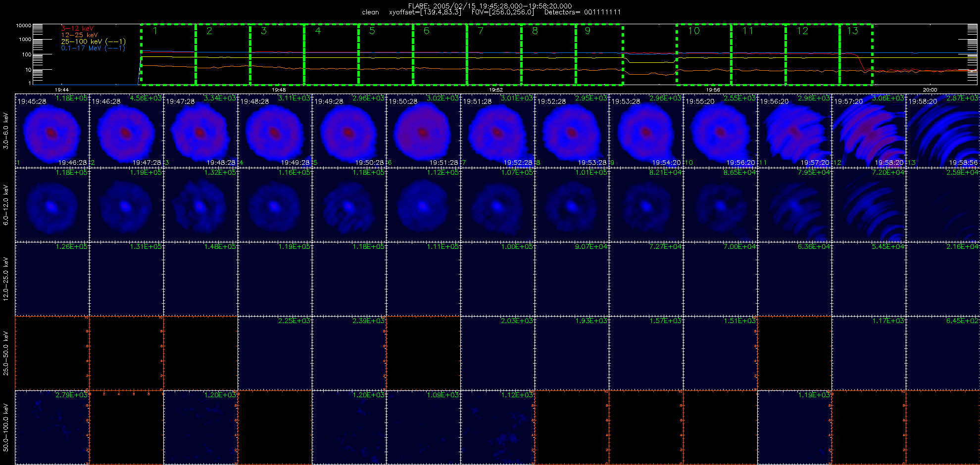This screenshot has height=465, width=980.
Task: Click the 12-25 keV legend label
Action: pyautogui.click(x=79, y=35)
